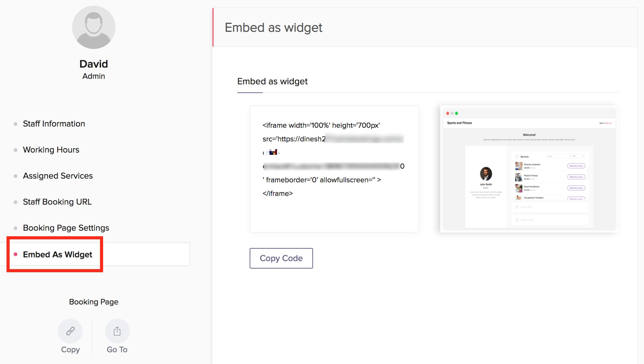Click the Physician Assistants service image in preview
Image resolution: width=644 pixels, height=364 pixels.
[x=518, y=166]
